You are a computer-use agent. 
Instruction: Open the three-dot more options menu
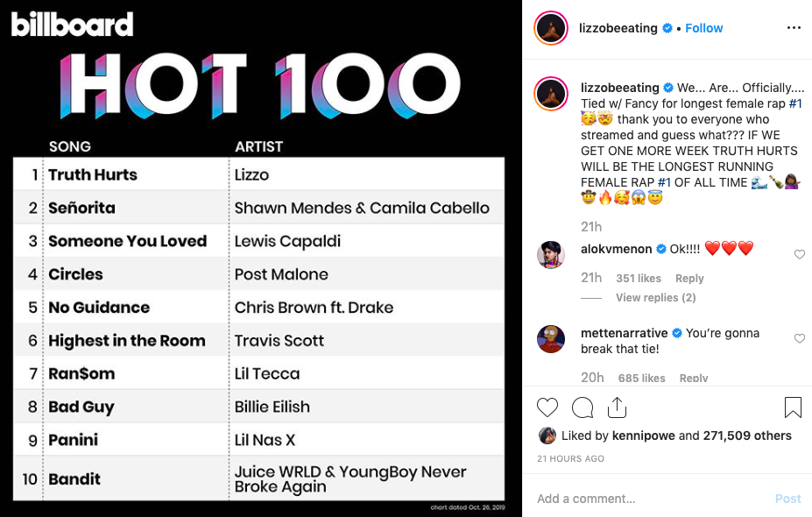click(794, 28)
